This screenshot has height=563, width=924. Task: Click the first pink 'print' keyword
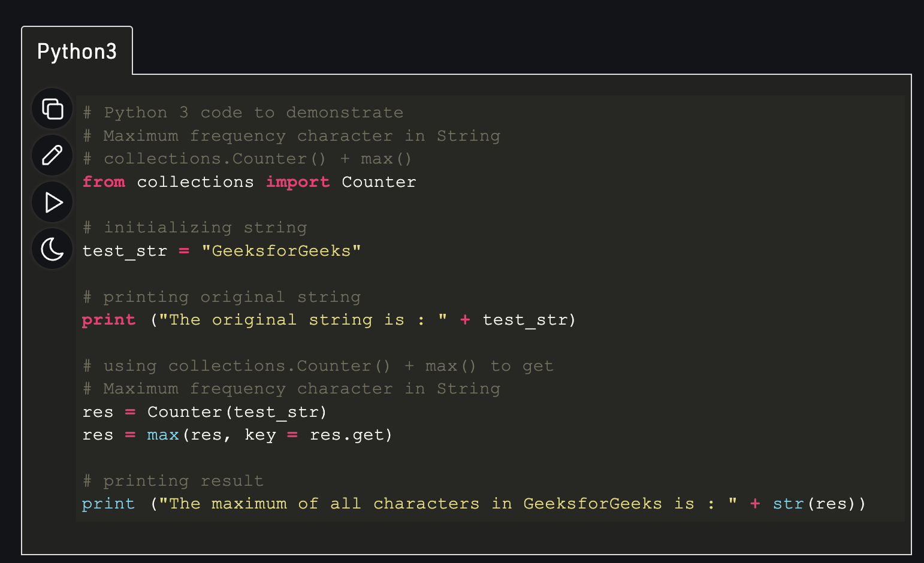(108, 320)
